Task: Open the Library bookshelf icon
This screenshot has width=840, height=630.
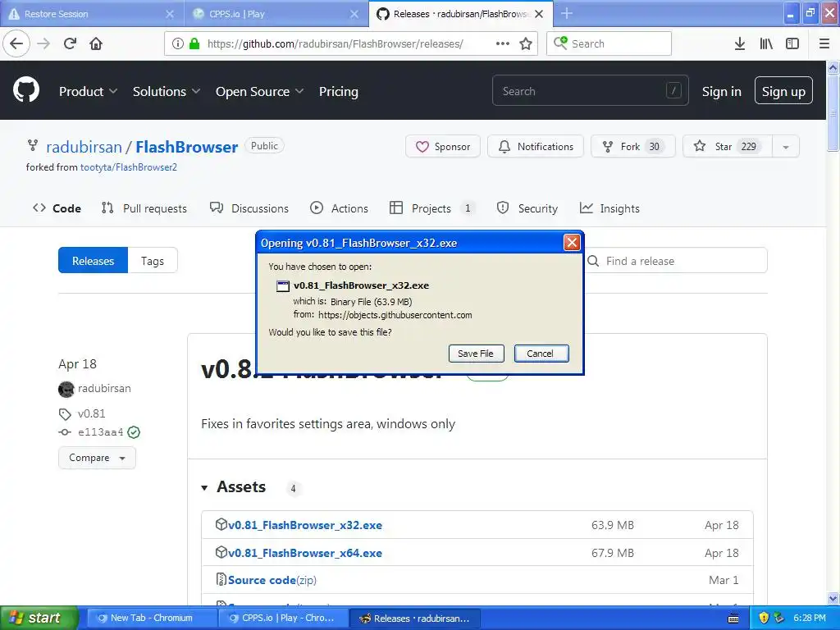Action: point(766,43)
